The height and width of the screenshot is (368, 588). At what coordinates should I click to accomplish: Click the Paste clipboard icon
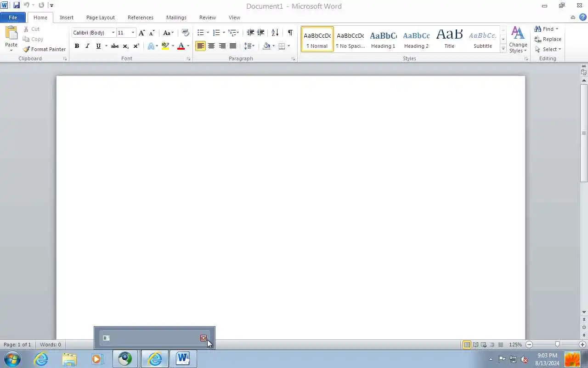pyautogui.click(x=11, y=33)
